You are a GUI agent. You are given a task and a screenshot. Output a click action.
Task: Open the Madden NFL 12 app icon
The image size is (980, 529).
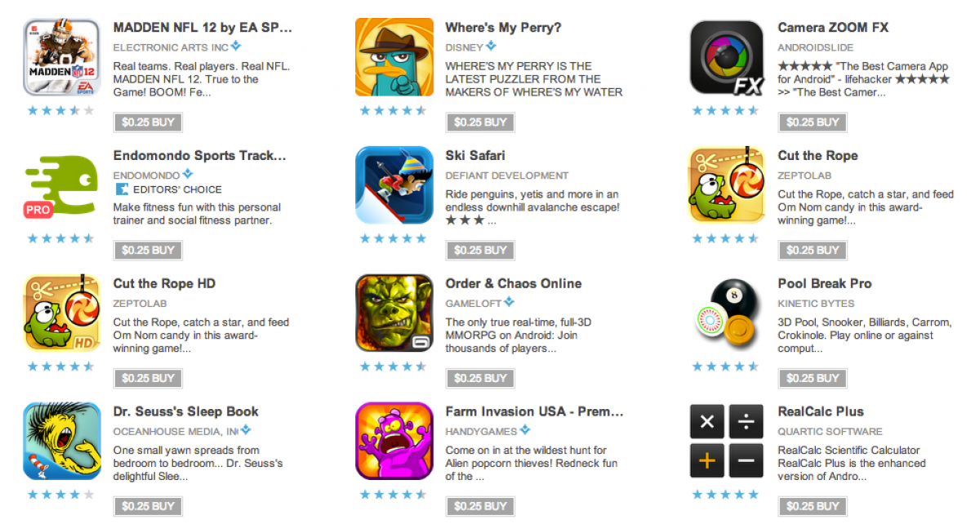[x=62, y=57]
